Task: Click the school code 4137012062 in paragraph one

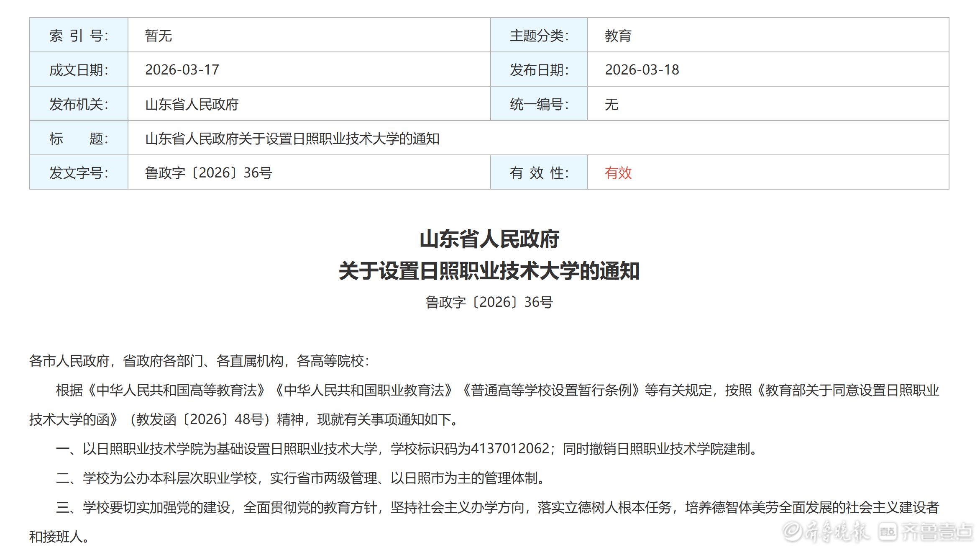Action: coord(510,449)
